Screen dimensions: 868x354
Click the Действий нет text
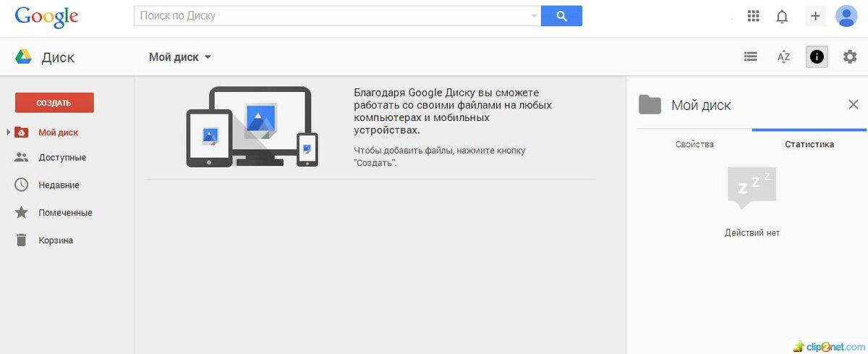(752, 233)
